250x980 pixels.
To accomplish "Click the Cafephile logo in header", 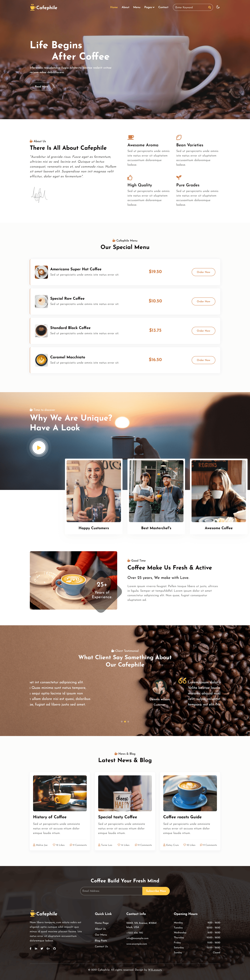I will (x=44, y=7).
